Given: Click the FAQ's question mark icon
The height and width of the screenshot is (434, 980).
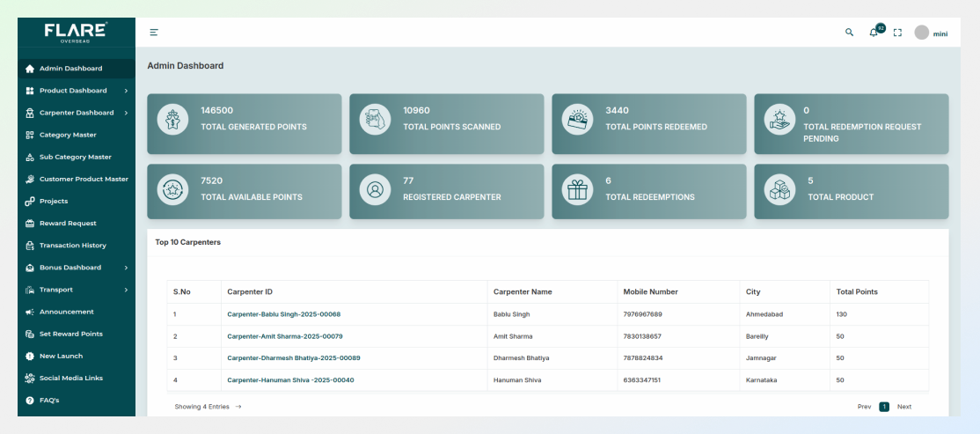Looking at the screenshot, I should pyautogui.click(x=29, y=401).
